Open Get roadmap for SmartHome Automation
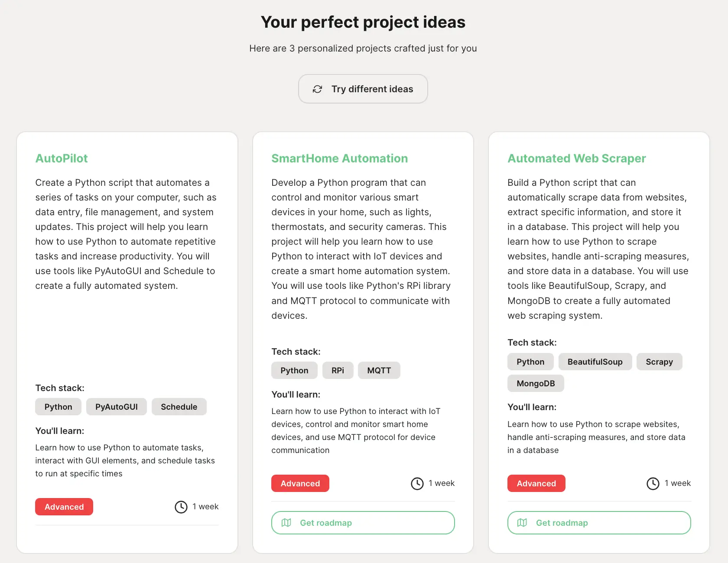 coord(363,523)
